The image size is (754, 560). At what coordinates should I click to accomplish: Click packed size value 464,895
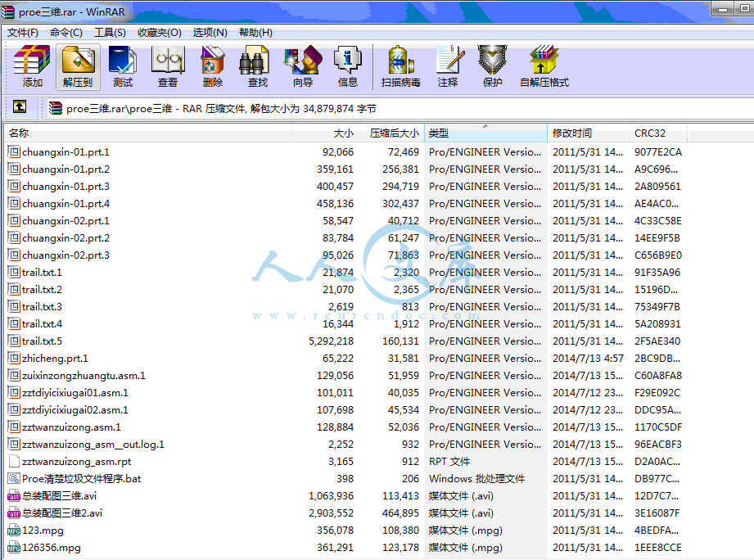[x=400, y=513]
